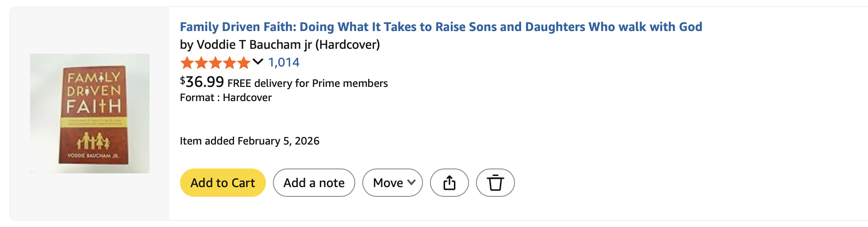
Task: Click the $36.99 price
Action: [202, 82]
